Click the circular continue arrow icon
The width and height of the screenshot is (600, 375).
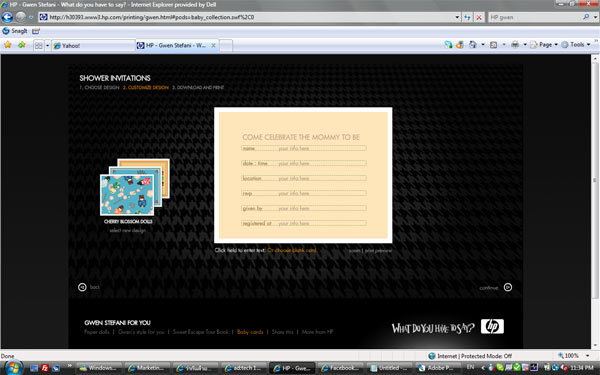pos(508,287)
